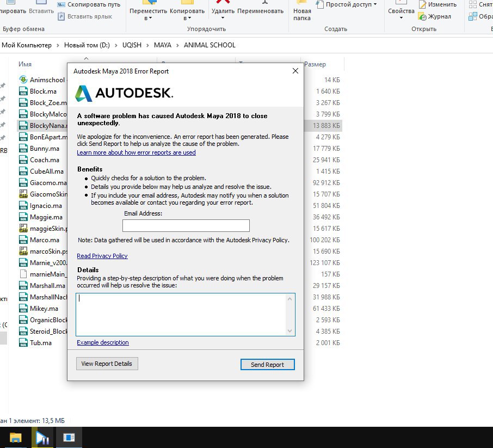Screen dimensions: 493x448
Task: Select the Animschool file icon
Action: tap(23, 79)
